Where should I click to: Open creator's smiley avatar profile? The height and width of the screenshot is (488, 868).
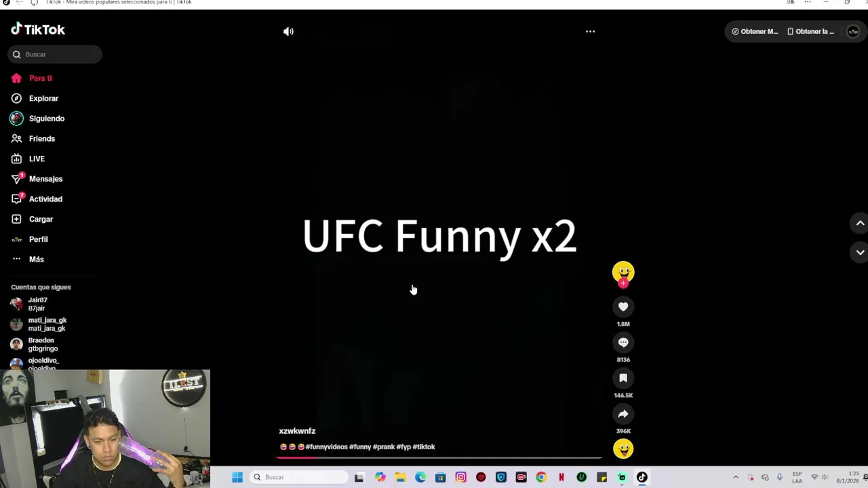pos(623,272)
